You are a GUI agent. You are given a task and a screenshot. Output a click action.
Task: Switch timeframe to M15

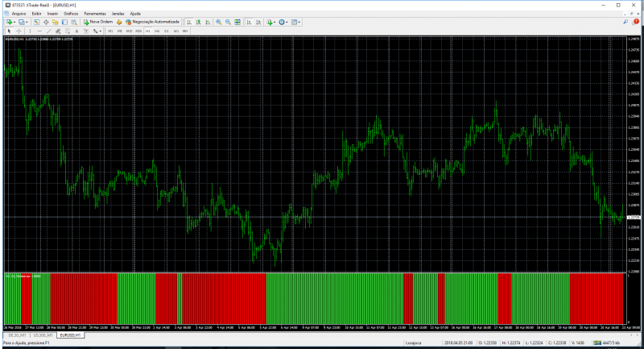(129, 31)
